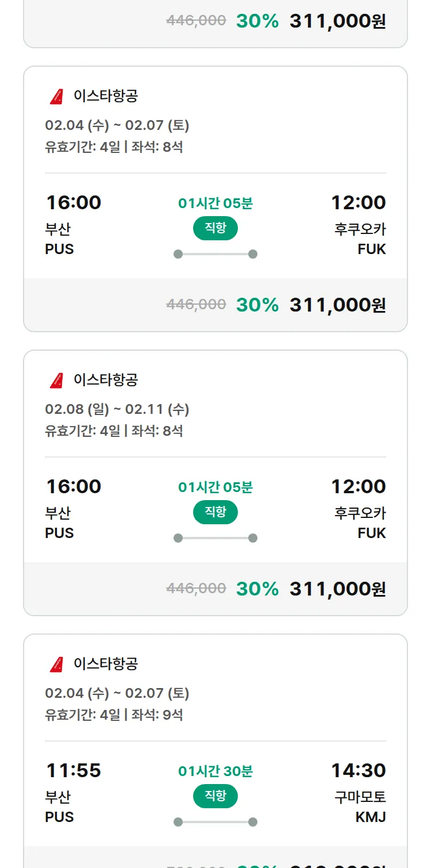The image size is (431, 868).
Task: Tap 직항 badge on the 02.04 Fukuoka flight
Action: point(215,228)
